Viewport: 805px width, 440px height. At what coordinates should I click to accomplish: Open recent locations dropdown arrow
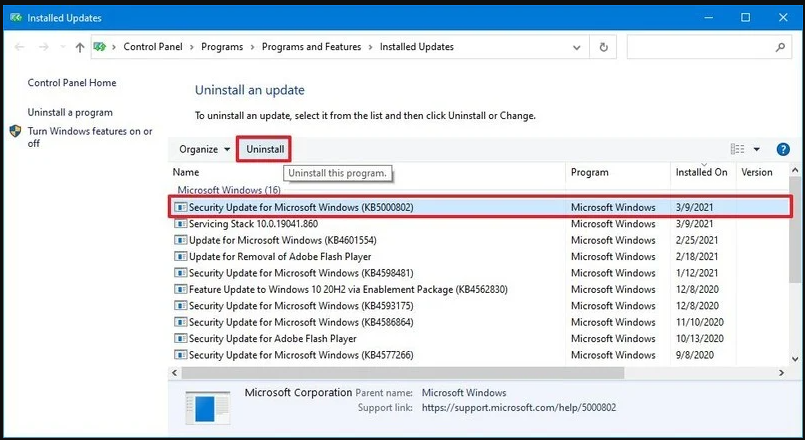(63, 47)
